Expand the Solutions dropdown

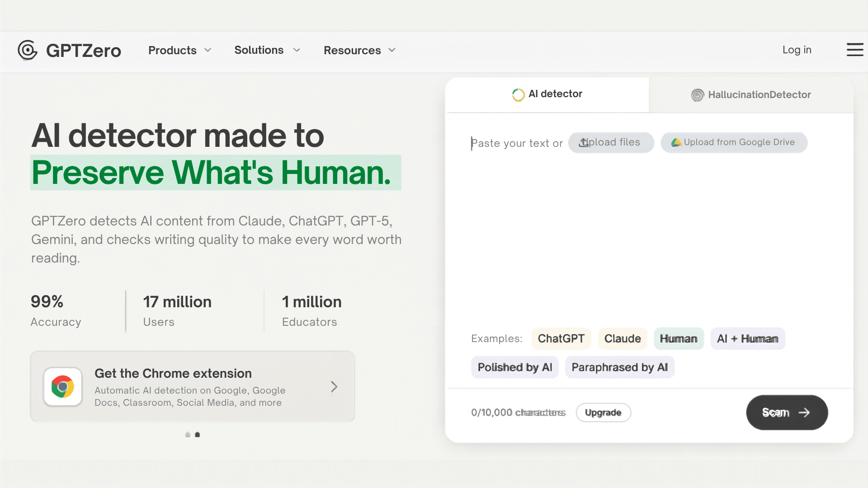[267, 50]
